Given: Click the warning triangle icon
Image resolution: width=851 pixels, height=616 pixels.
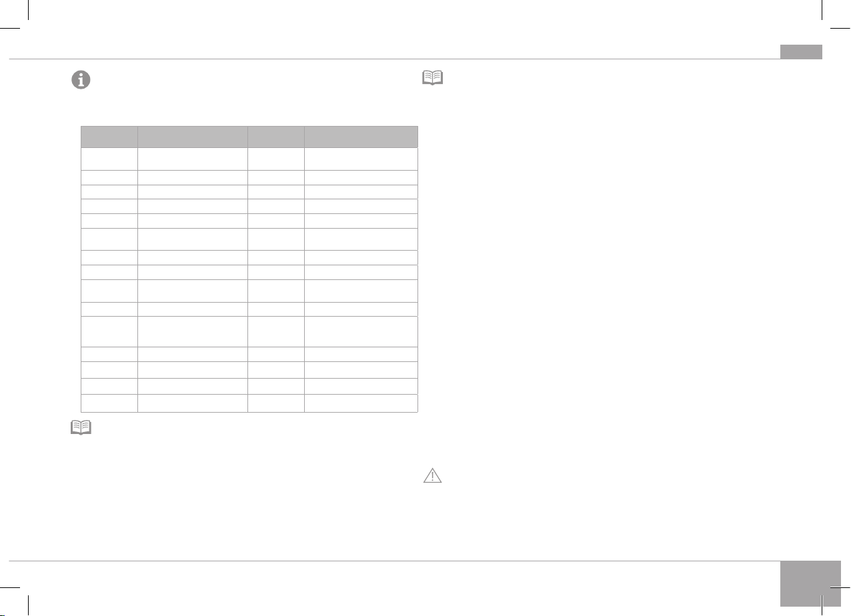Looking at the screenshot, I should pos(433,475).
